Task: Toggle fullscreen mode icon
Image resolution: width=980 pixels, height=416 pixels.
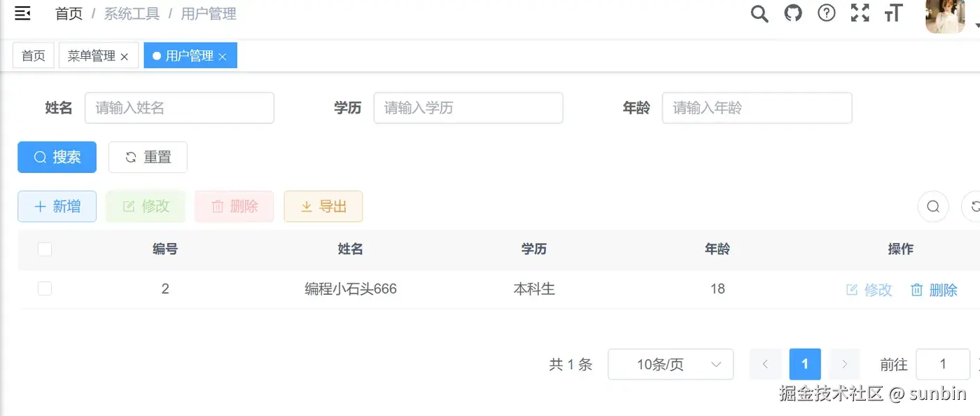Action: (860, 13)
